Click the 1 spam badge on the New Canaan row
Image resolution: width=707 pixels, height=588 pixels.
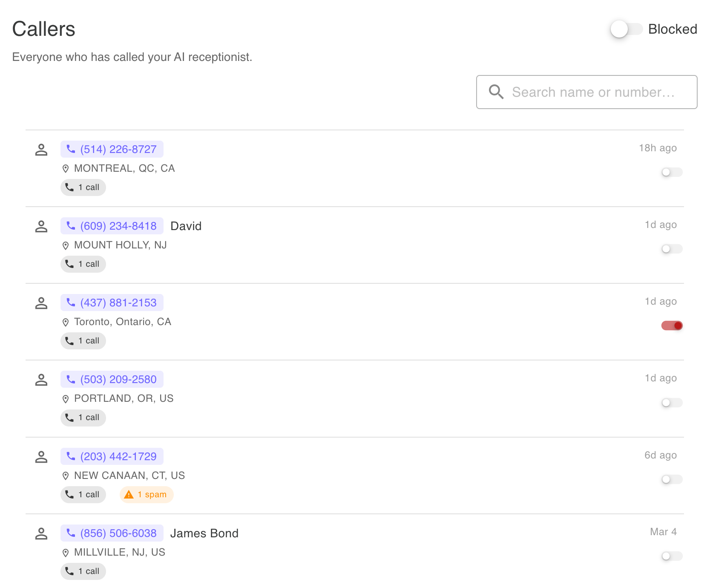coord(146,494)
